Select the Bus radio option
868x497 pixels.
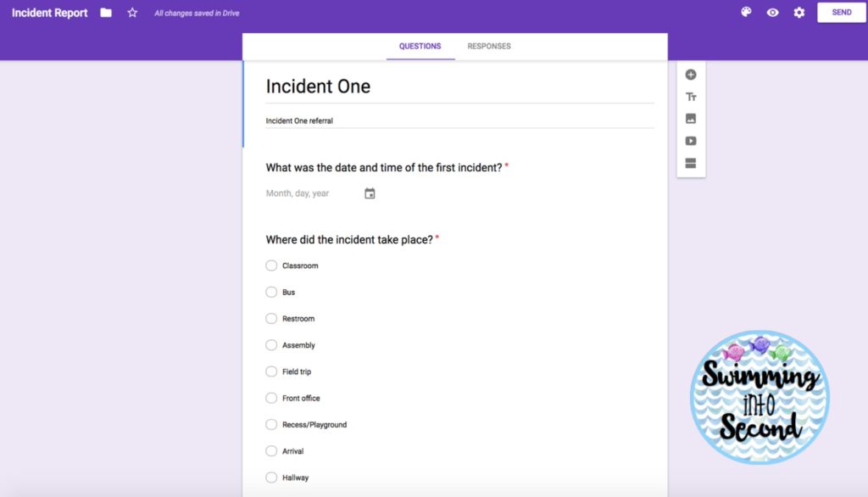[271, 292]
